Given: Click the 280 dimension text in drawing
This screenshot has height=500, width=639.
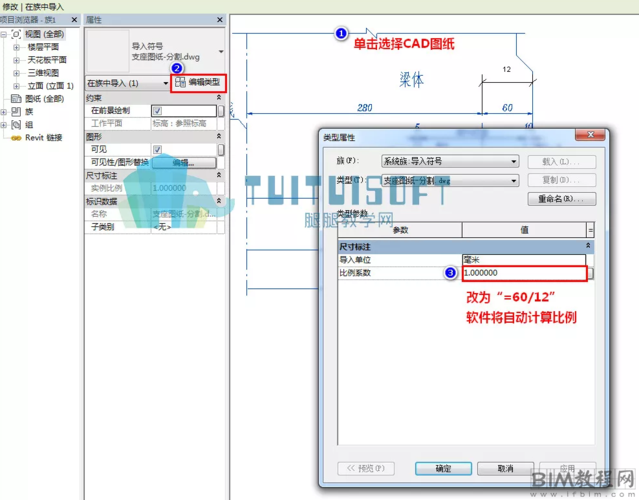Looking at the screenshot, I should pyautogui.click(x=365, y=108).
